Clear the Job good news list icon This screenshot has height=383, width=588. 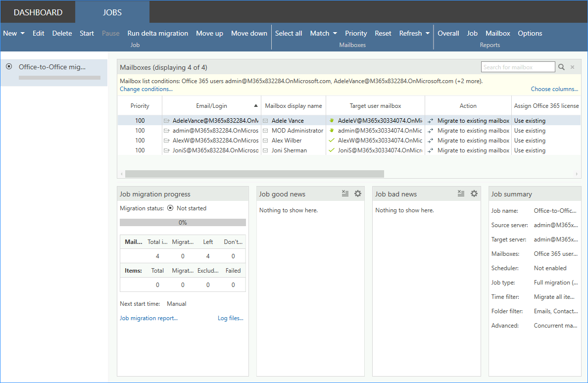[345, 194]
